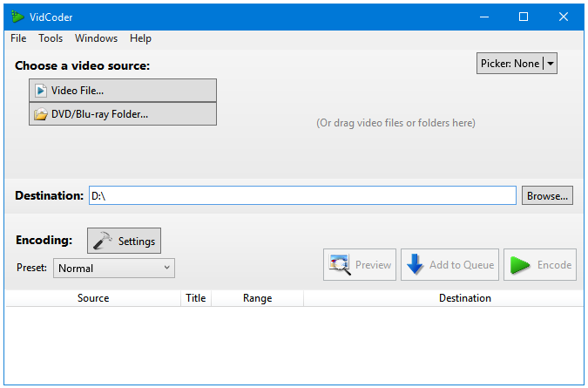This screenshot has width=588, height=388.
Task: Click the green Encode button
Action: tap(540, 264)
